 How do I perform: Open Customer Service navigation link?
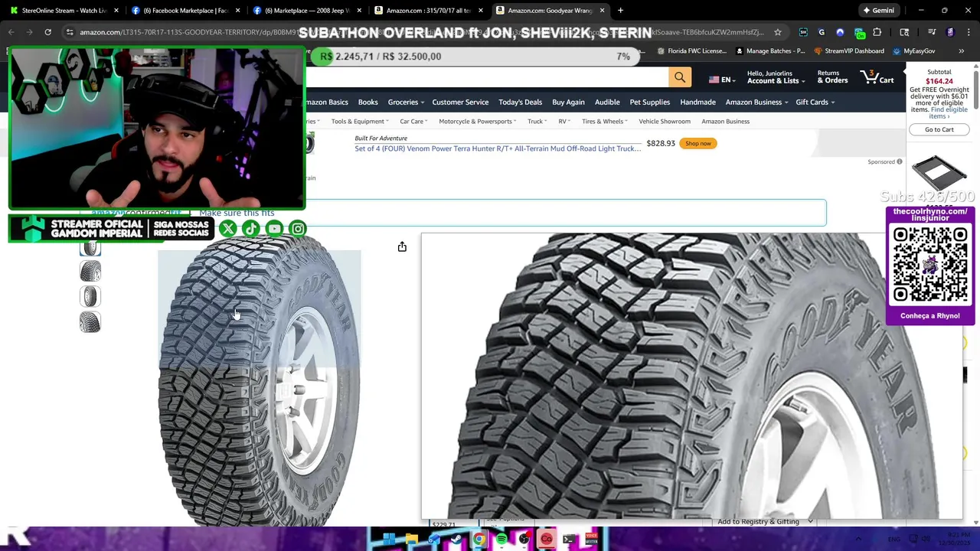(460, 102)
